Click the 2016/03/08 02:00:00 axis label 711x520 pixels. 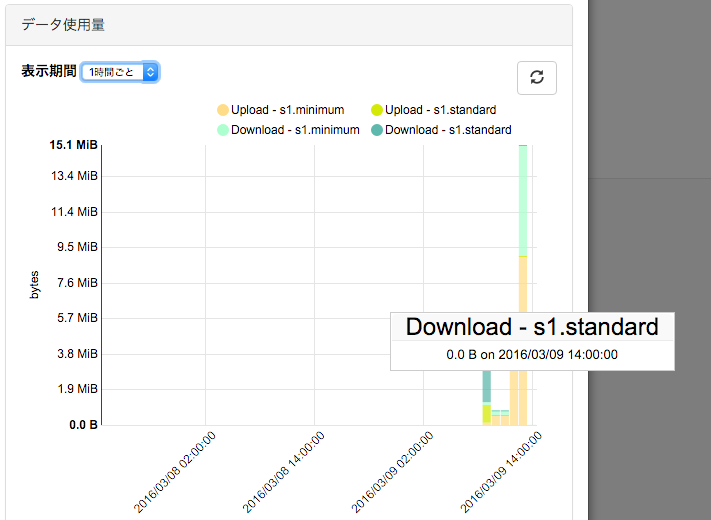click(175, 472)
